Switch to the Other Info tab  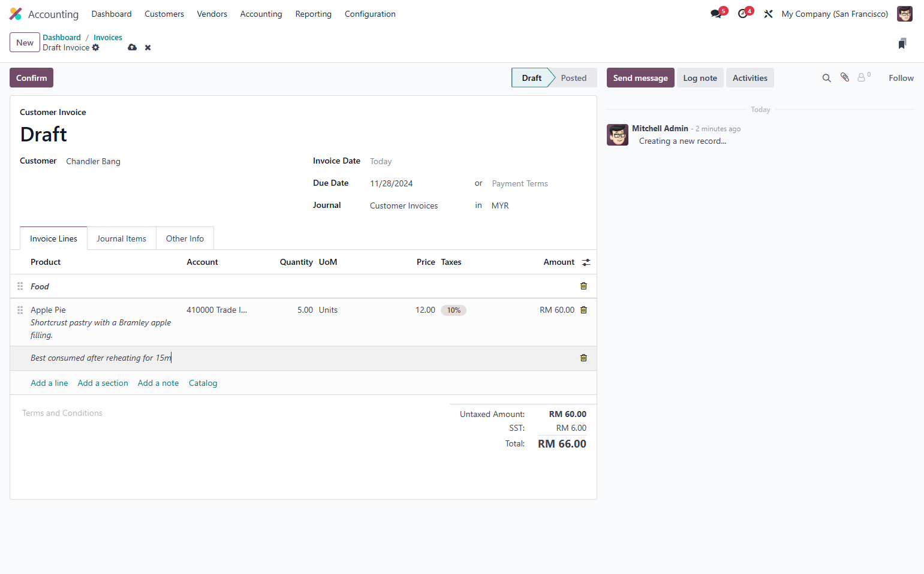(x=185, y=238)
